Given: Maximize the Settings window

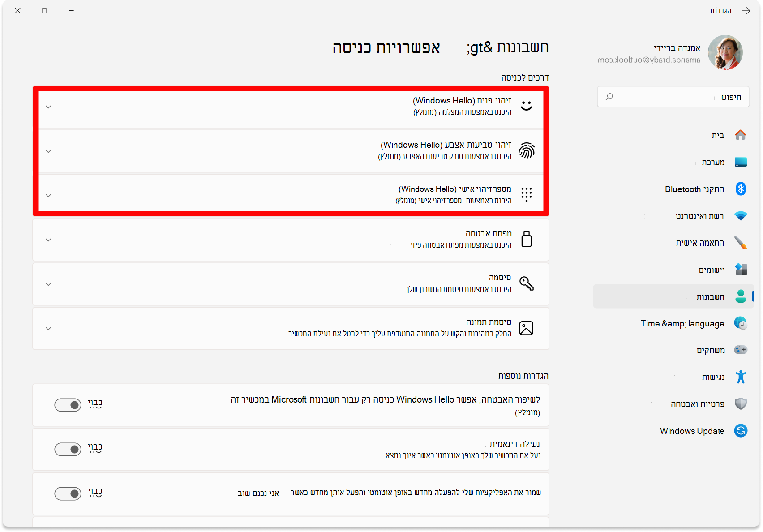Looking at the screenshot, I should click(44, 11).
